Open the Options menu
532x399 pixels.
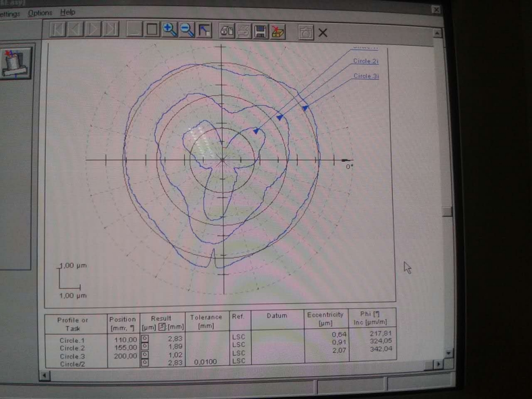pyautogui.click(x=40, y=12)
